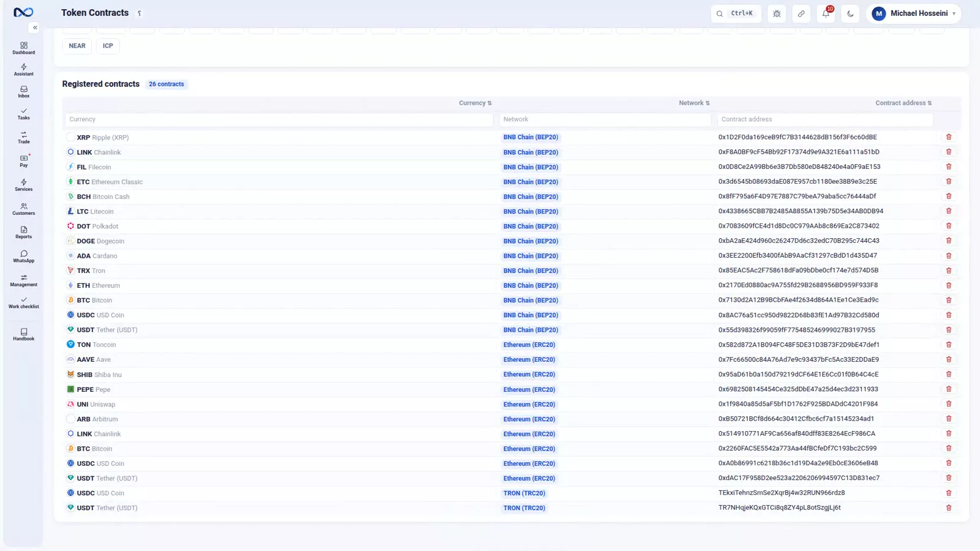Focus the Contract address filter field
This screenshot has width=980, height=551.
pyautogui.click(x=825, y=119)
